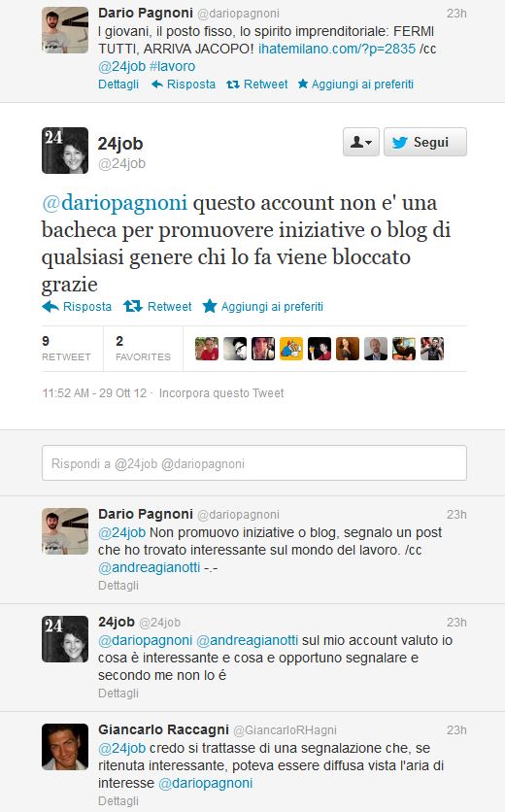The width and height of the screenshot is (505, 812).
Task: Click the first retweeter avatar thumbnail
Action: pyautogui.click(x=207, y=349)
